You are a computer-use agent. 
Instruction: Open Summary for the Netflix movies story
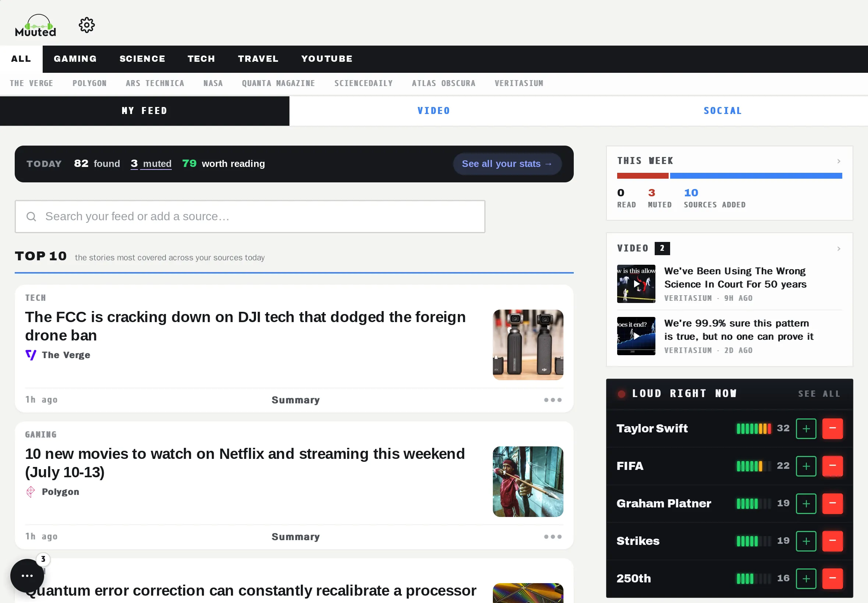[295, 536]
